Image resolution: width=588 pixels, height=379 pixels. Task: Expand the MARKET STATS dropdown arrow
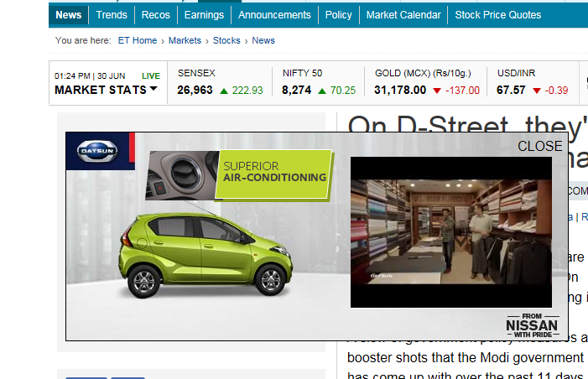coord(154,89)
